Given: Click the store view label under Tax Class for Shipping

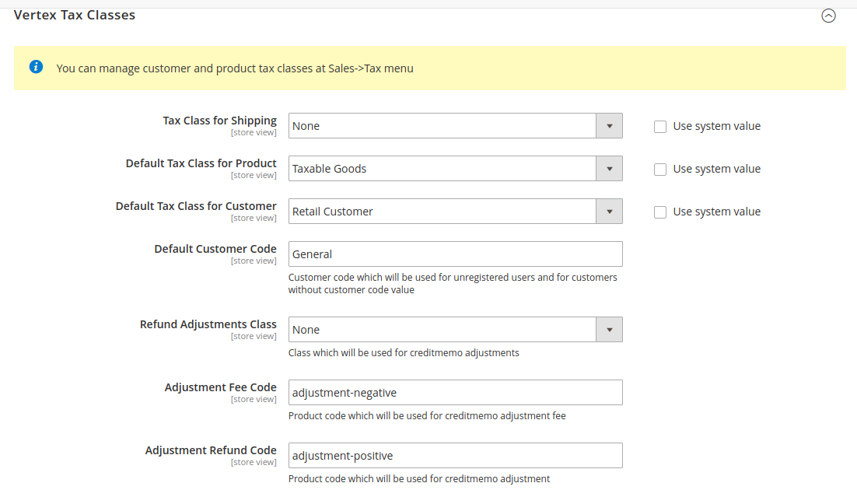Looking at the screenshot, I should pos(254,132).
